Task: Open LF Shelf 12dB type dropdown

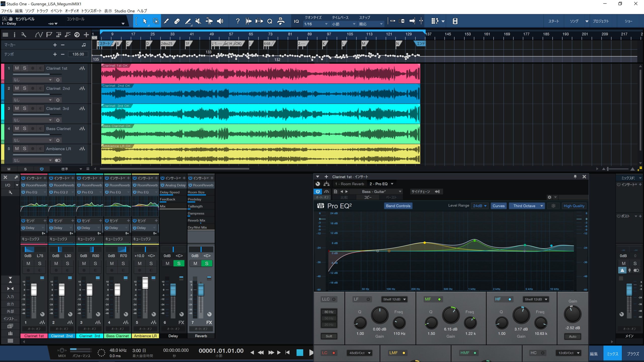Action: pyautogui.click(x=394, y=299)
